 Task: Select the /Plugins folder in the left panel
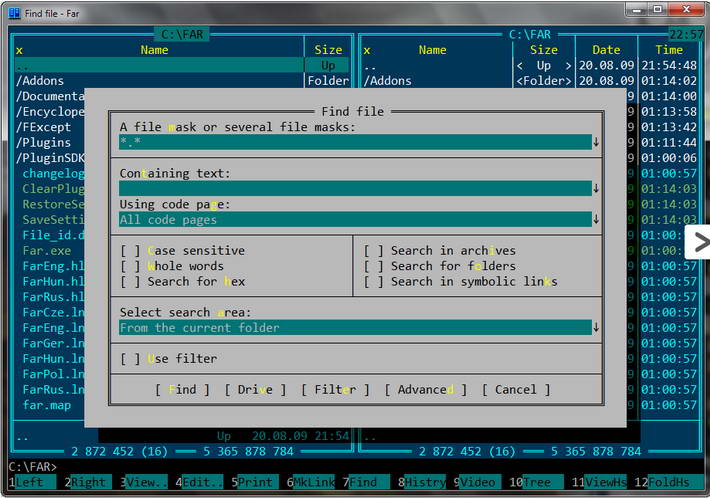(43, 143)
